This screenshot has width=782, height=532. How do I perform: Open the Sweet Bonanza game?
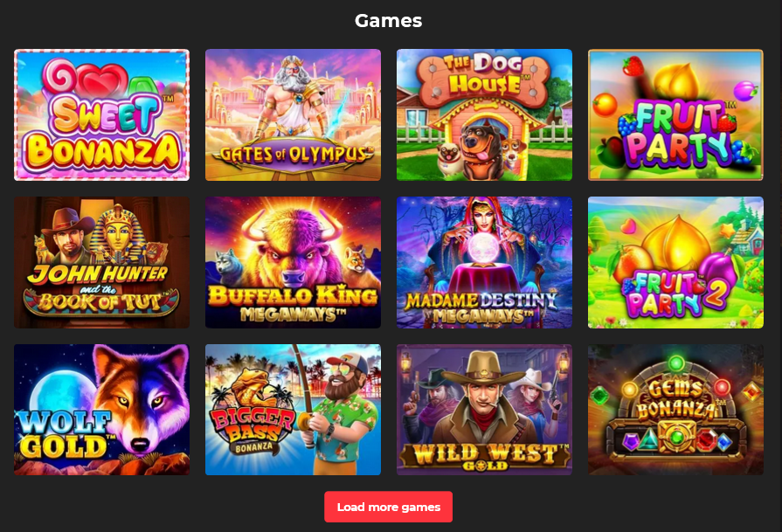coord(101,114)
